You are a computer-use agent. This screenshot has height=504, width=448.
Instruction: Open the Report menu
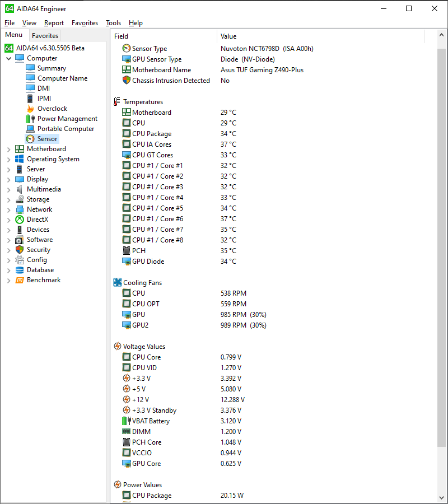54,23
